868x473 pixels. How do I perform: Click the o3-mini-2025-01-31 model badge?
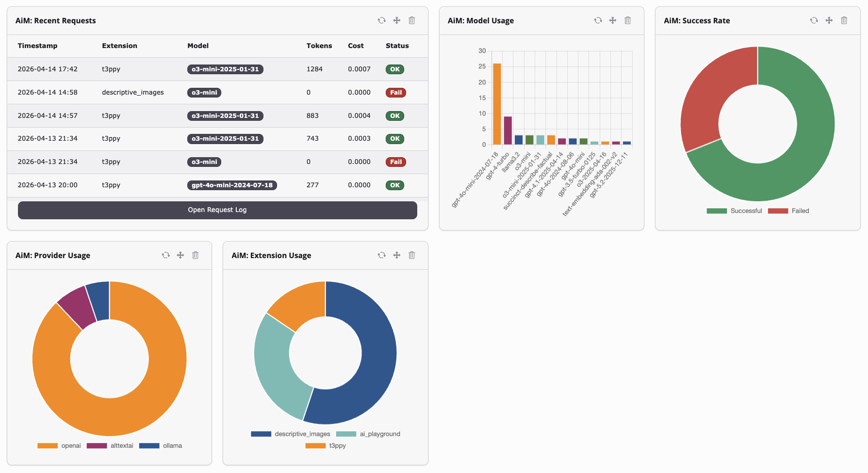pyautogui.click(x=225, y=69)
